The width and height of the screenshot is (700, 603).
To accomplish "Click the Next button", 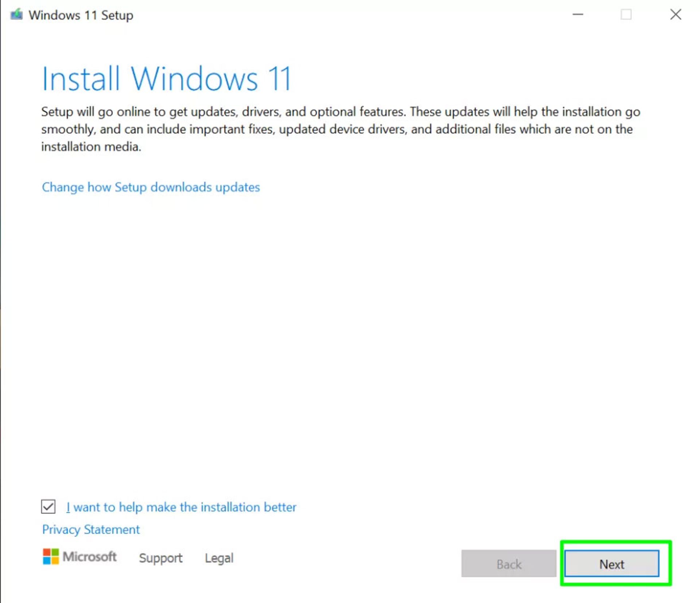I will tap(611, 563).
